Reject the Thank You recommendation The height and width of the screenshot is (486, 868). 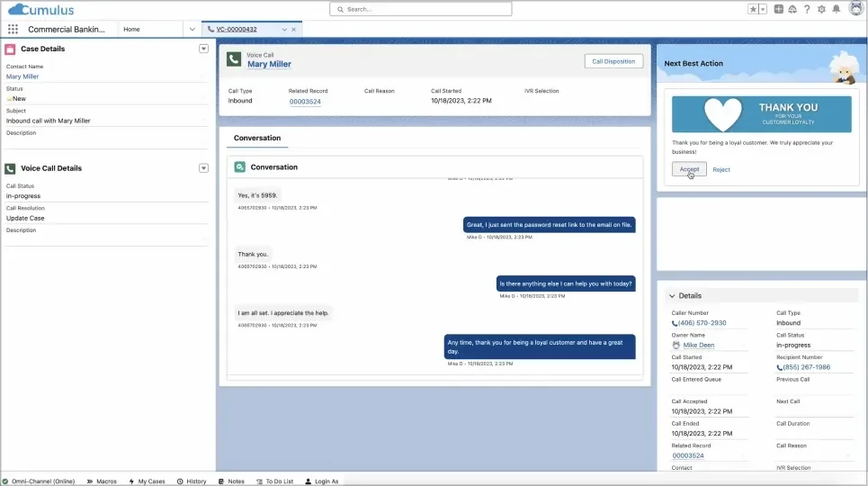[721, 169]
